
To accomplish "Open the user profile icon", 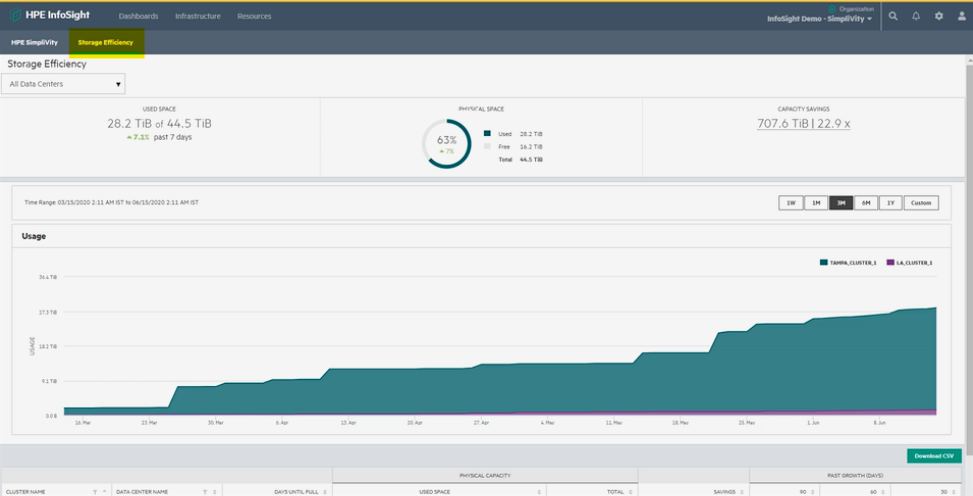I will pos(961,16).
